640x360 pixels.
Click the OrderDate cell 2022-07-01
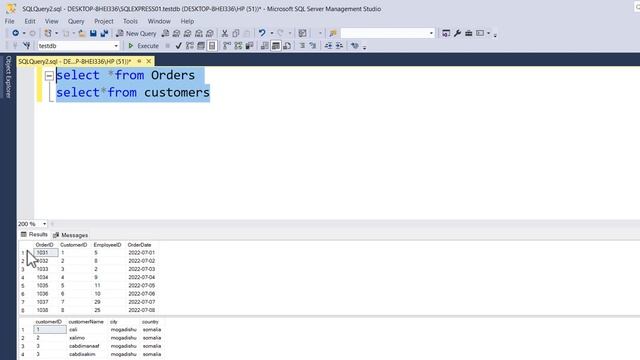coord(141,253)
